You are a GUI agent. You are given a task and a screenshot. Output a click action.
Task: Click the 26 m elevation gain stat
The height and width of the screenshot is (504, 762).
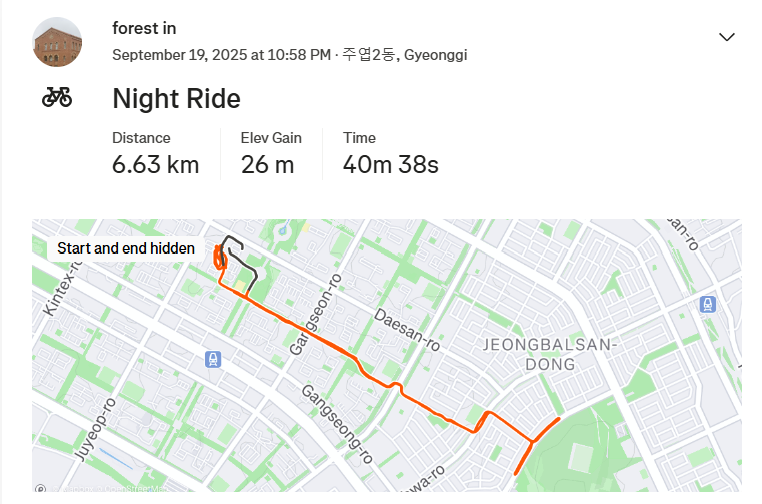pos(267,164)
